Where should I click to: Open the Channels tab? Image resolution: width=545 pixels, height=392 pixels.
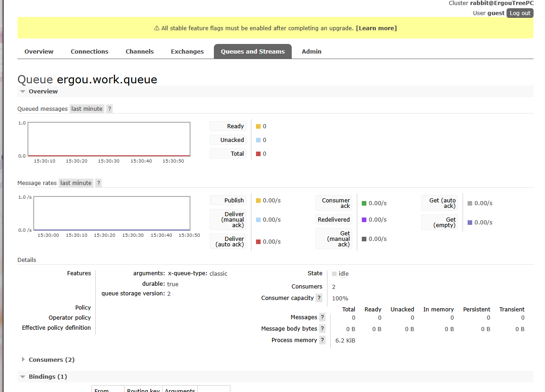140,52
